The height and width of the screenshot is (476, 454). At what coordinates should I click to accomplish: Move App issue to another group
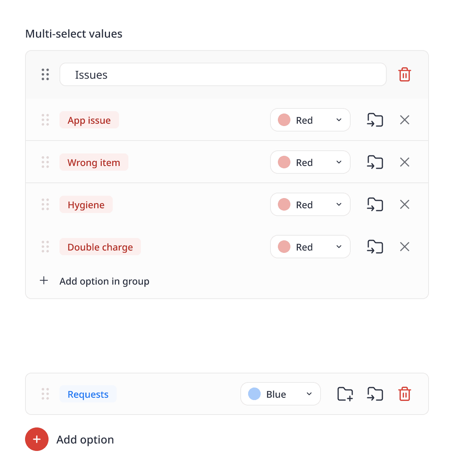point(375,120)
